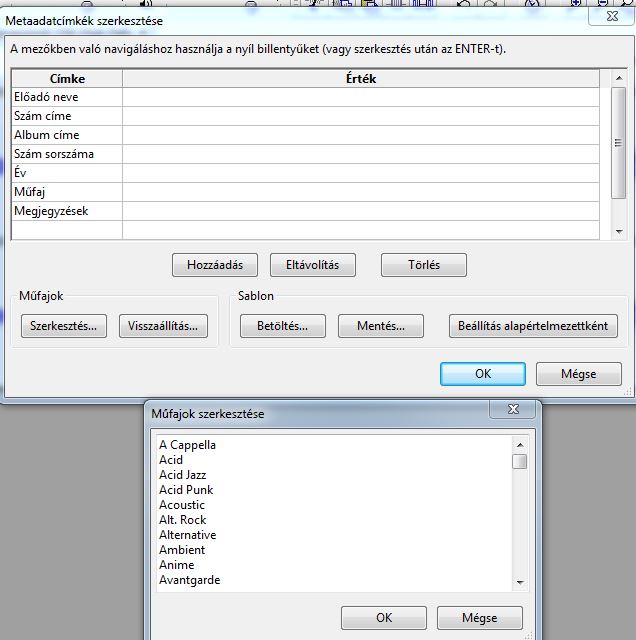Image resolution: width=636 pixels, height=640 pixels.
Task: Choose Ambient from the genre list
Action: (x=182, y=550)
